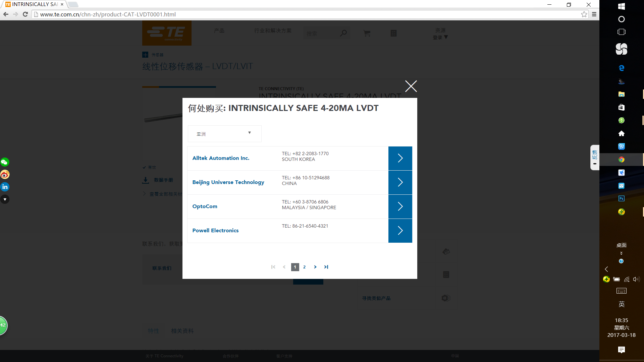Viewport: 644px width, 362px height.
Task: Click Beijing Universe Technology link
Action: point(228,182)
